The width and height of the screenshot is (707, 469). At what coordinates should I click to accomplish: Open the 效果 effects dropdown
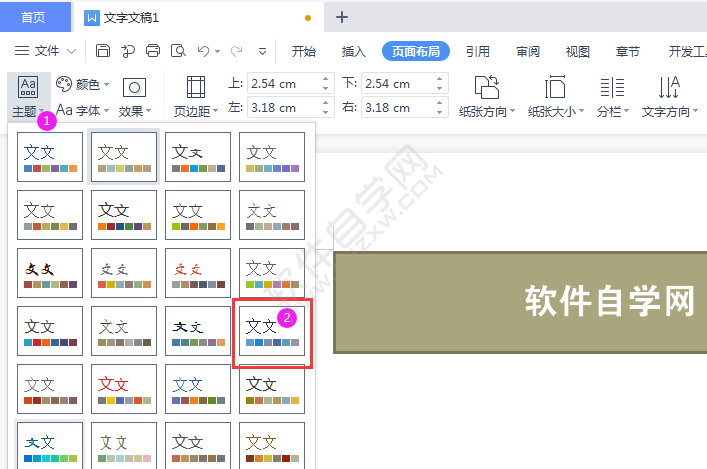click(x=134, y=97)
